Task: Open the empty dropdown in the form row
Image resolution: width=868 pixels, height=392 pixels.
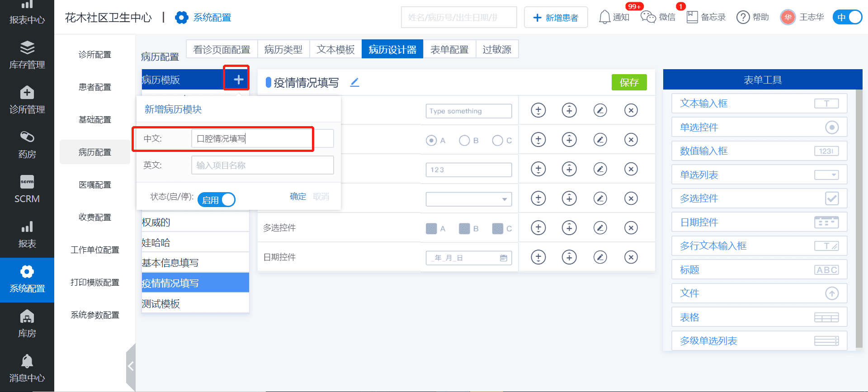Action: (x=468, y=199)
